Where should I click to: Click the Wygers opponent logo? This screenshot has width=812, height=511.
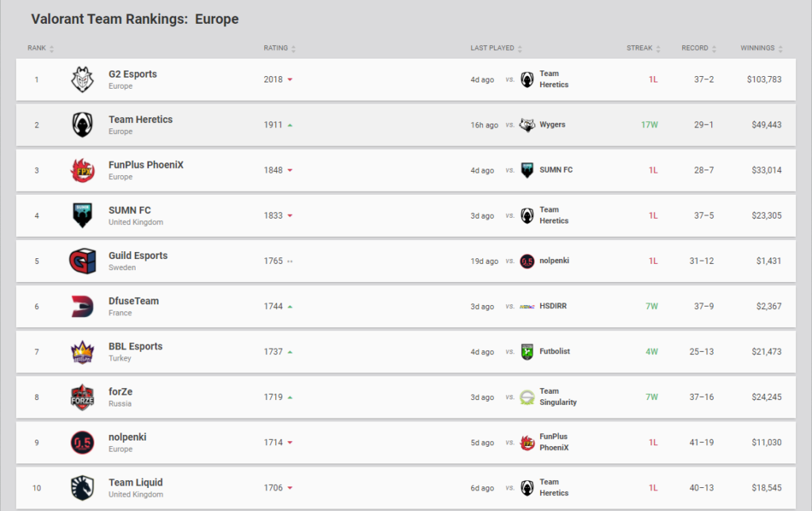(527, 125)
